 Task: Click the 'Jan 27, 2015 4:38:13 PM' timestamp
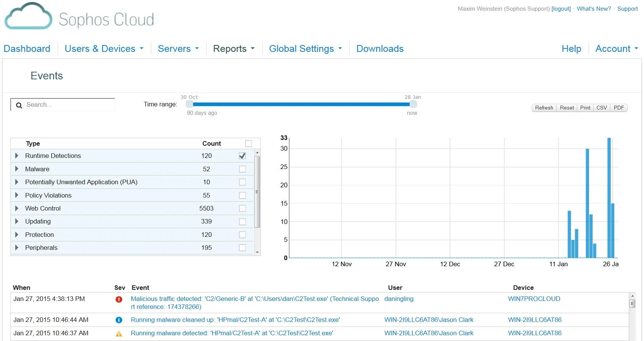49,299
